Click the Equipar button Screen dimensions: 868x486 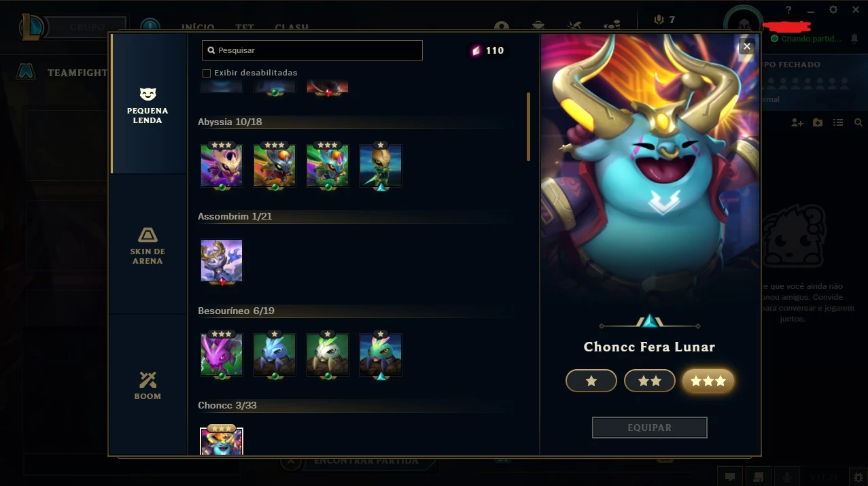click(650, 428)
